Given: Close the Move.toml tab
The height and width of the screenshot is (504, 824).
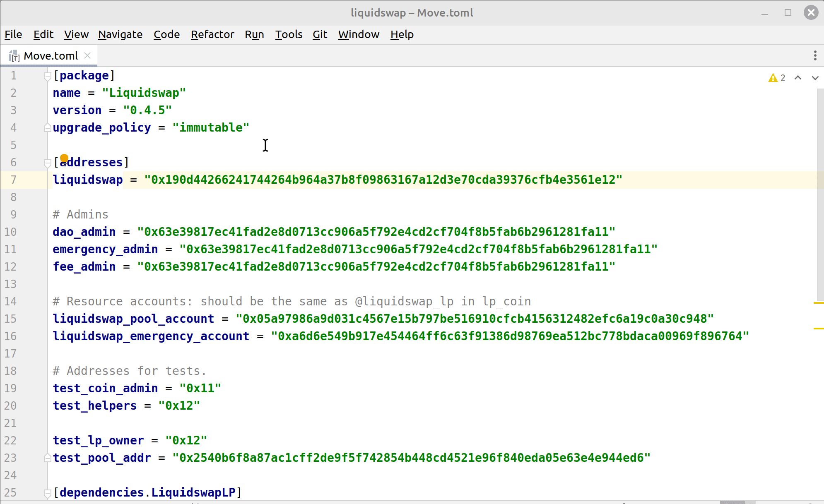Looking at the screenshot, I should [87, 55].
